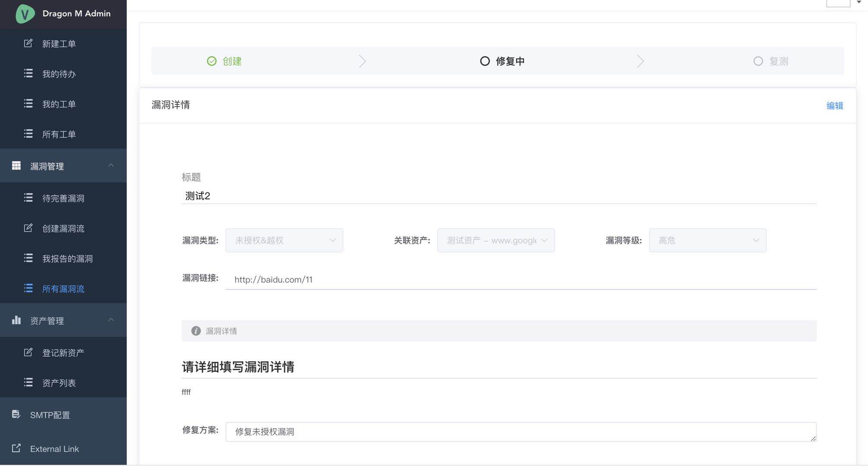Click the grid icon beside 漏洞管理
Screen dimensions: 868x466
pyautogui.click(x=16, y=166)
